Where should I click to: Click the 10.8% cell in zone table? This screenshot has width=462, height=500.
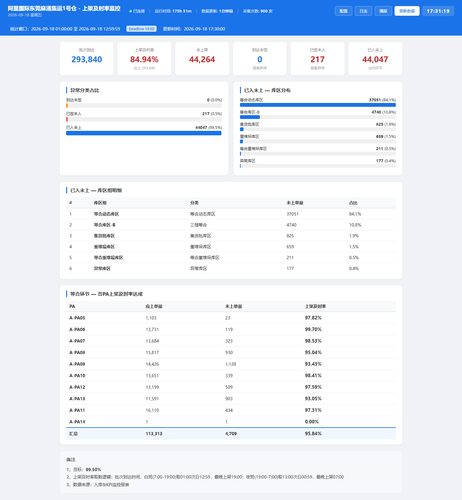[x=355, y=225]
